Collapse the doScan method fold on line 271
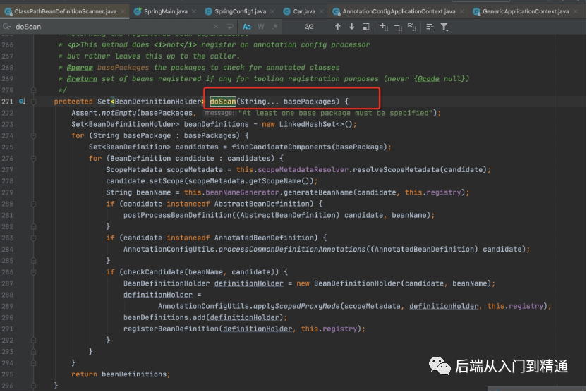The image size is (587, 392). pyautogui.click(x=33, y=102)
